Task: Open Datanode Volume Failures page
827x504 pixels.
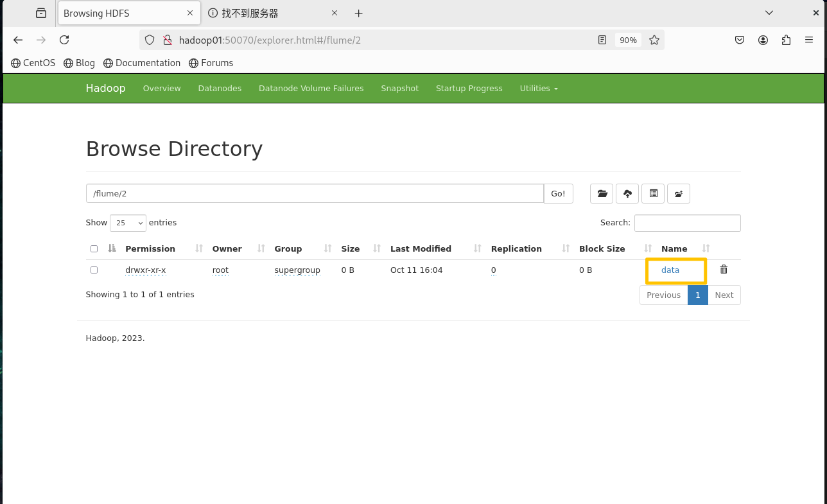Action: 311,89
